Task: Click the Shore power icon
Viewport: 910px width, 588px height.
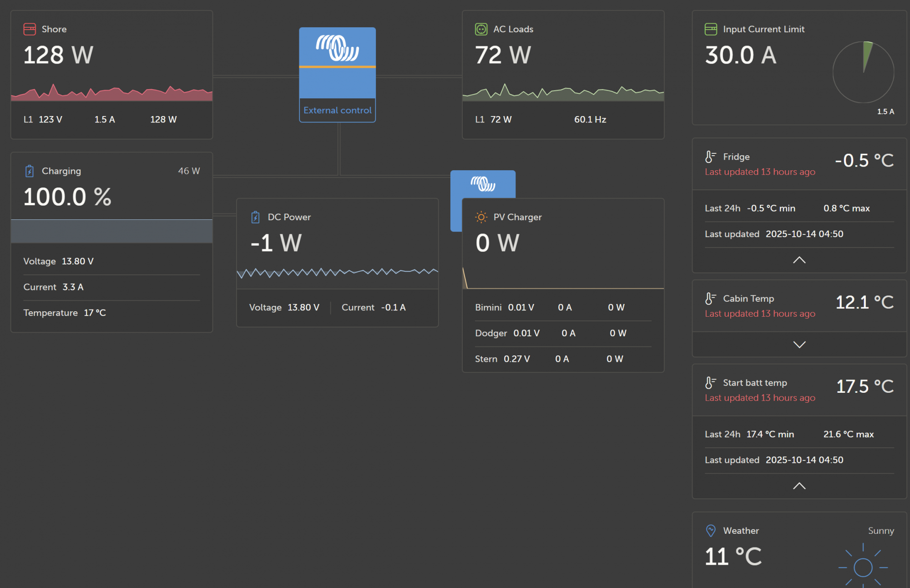Action: tap(30, 29)
